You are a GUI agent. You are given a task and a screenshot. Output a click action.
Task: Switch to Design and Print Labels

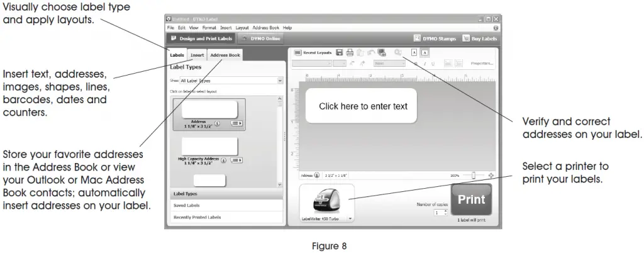[201, 38]
